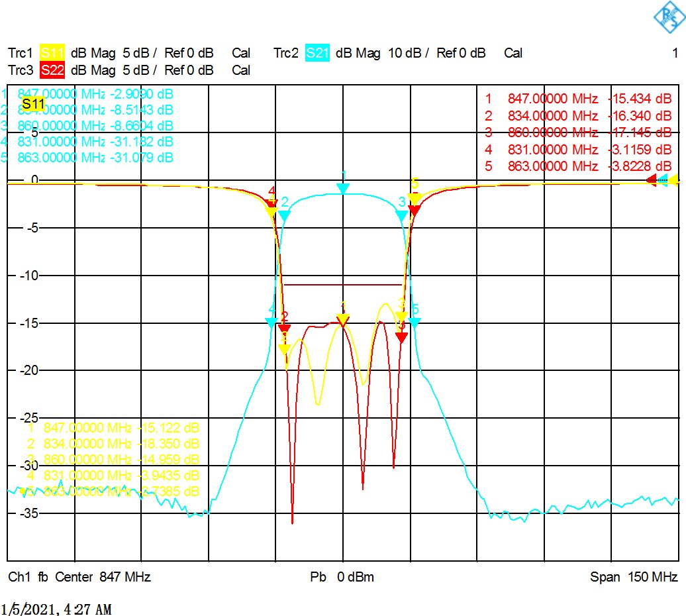
Task: Select yellow S11 marker 5 triangle
Action: coord(415,199)
